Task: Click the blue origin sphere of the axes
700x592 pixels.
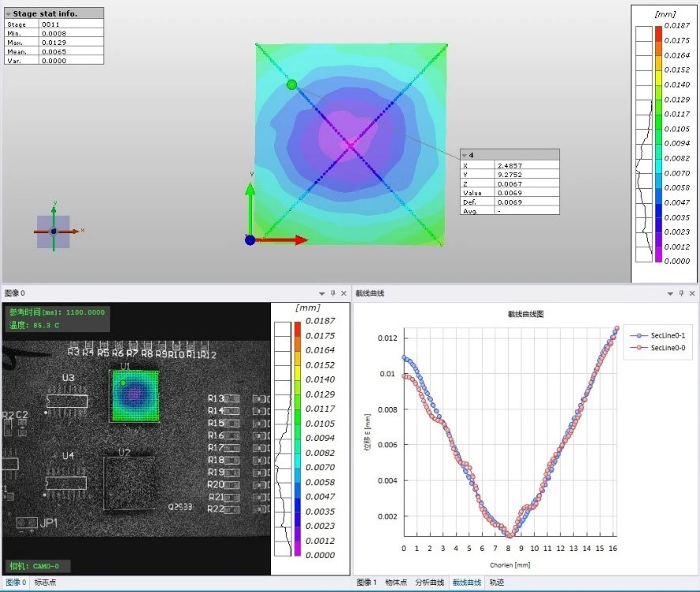Action: (250, 240)
